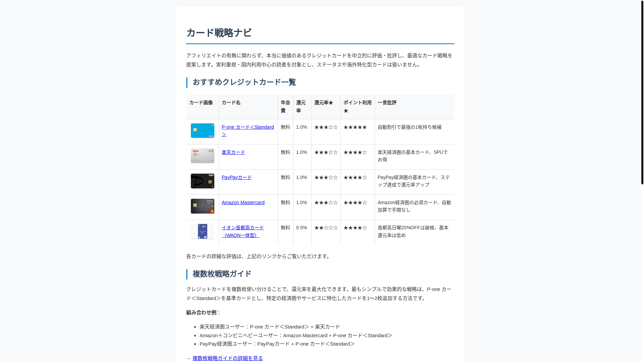Click the Amazon＋コンビニヘビーユーザー list item
This screenshot has height=362, width=644.
(x=296, y=335)
